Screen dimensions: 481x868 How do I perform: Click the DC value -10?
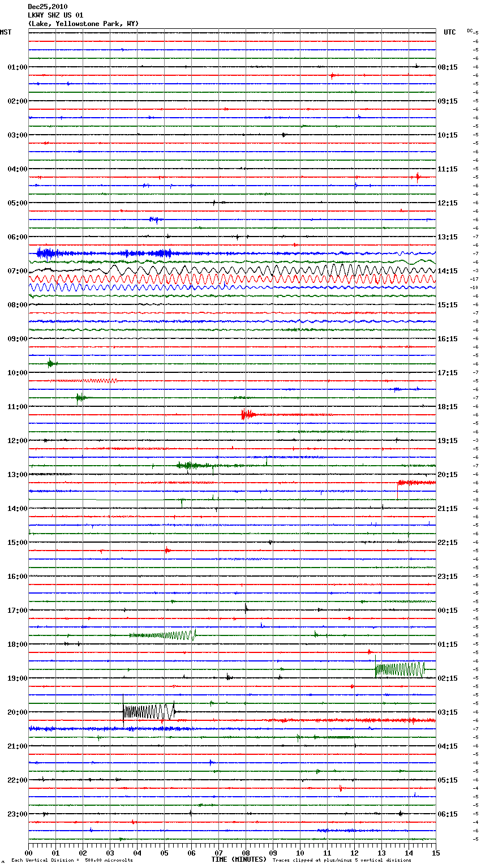[474, 287]
